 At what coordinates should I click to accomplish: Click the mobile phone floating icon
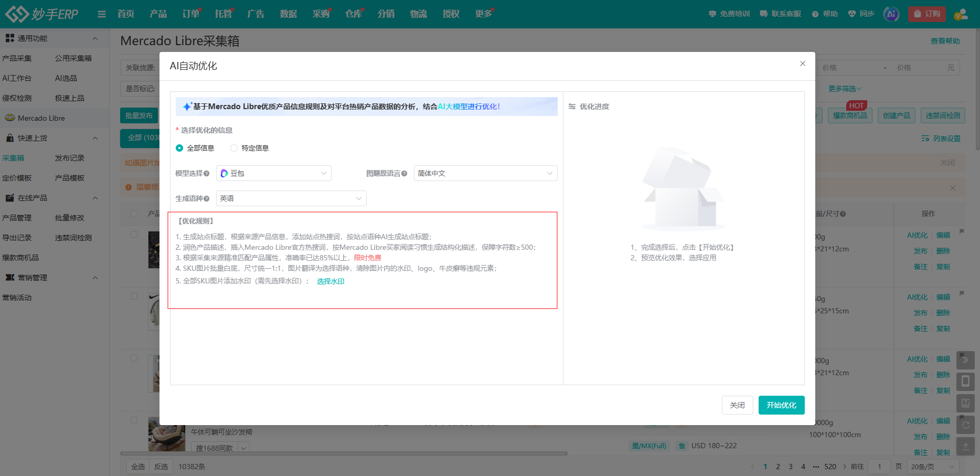coord(965,382)
